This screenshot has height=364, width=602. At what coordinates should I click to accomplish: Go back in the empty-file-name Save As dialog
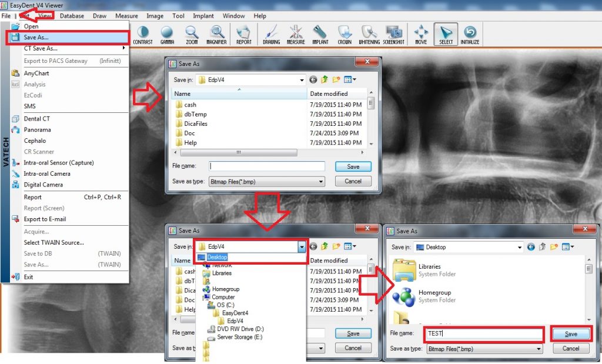313,79
